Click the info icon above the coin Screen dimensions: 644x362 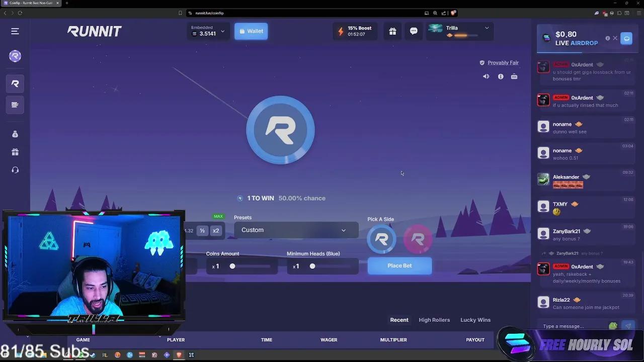(501, 76)
